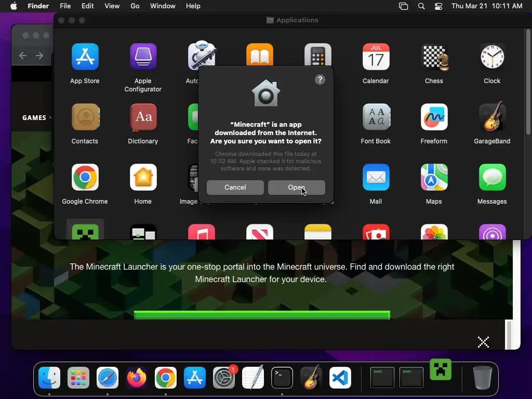Open Apple Configurator in Applications
The height and width of the screenshot is (399, 532).
[143, 57]
